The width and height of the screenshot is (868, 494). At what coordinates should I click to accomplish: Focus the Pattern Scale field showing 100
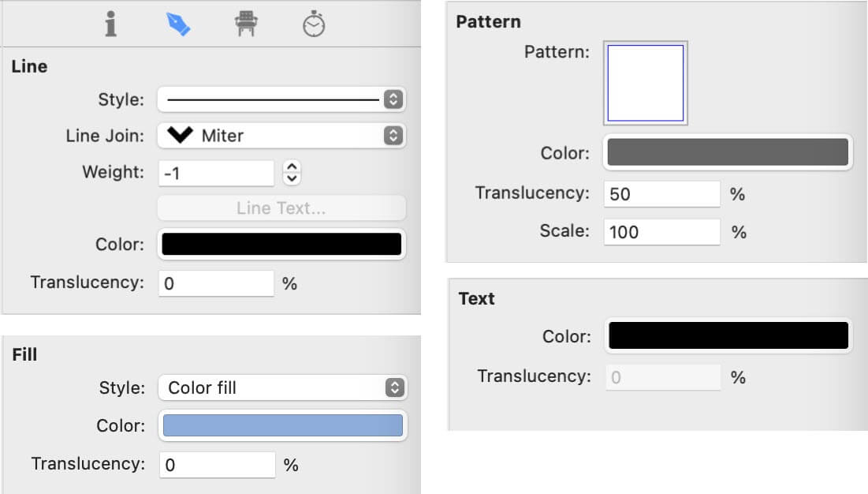click(661, 232)
